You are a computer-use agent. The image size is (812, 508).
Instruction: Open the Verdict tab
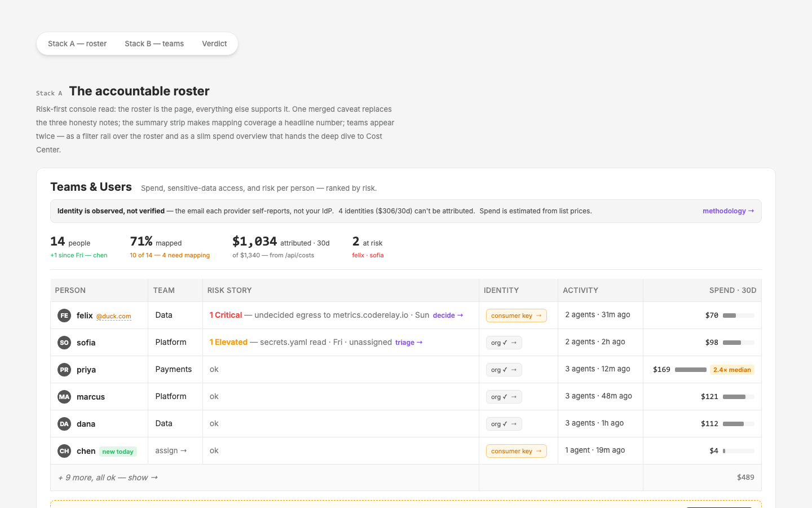(x=214, y=43)
